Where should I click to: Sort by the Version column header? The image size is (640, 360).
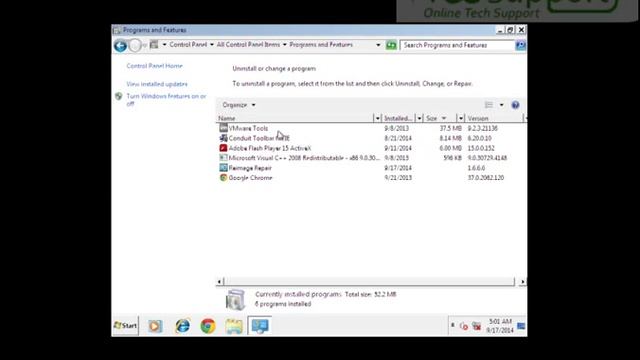click(494, 118)
